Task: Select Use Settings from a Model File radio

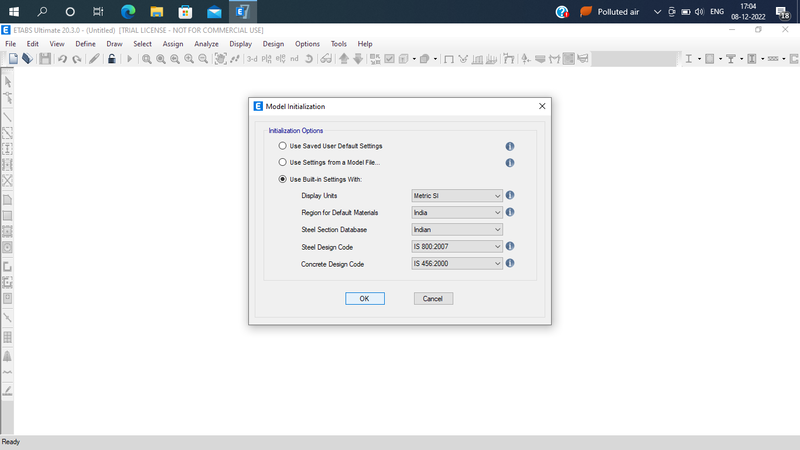Action: click(282, 162)
